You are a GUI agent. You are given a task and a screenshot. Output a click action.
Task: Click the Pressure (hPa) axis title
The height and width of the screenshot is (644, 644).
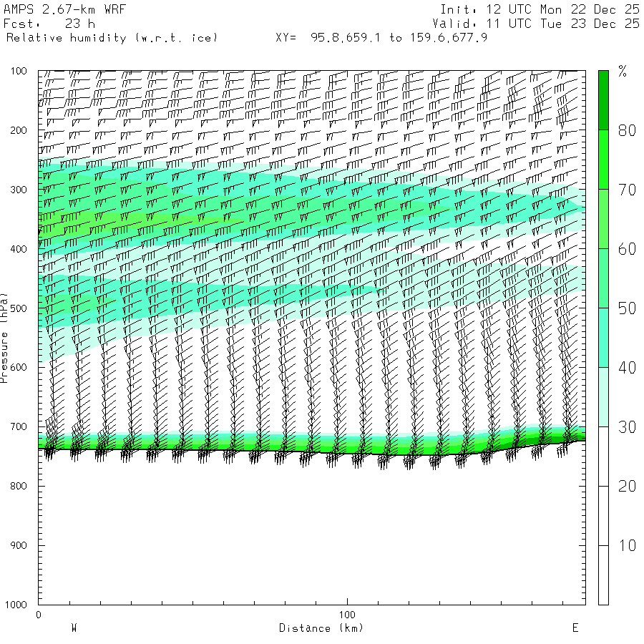[4, 338]
